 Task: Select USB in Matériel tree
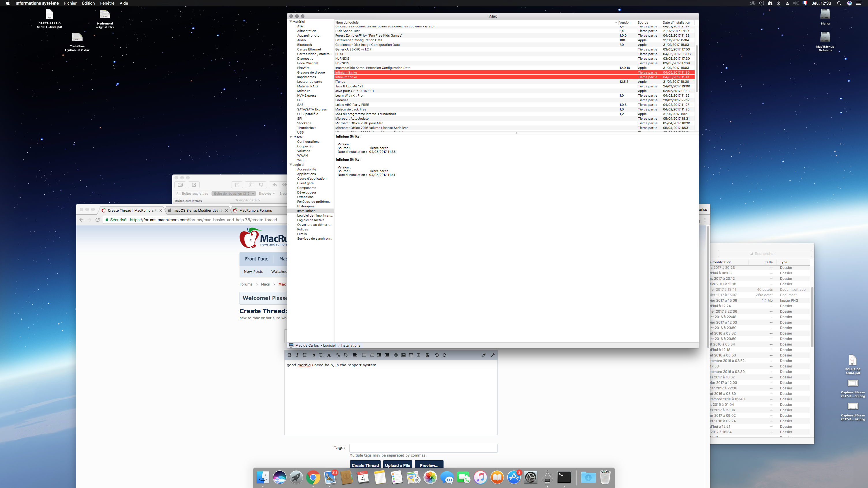(x=300, y=132)
